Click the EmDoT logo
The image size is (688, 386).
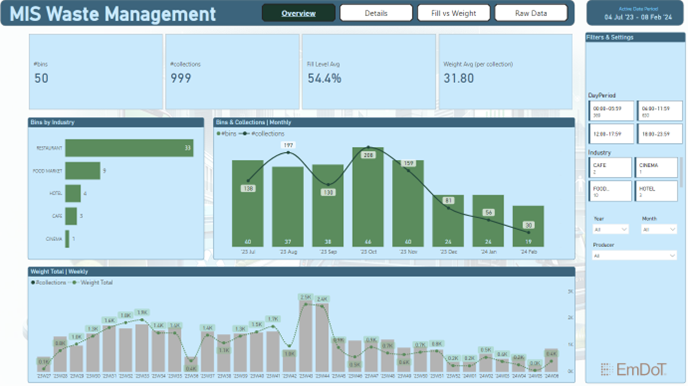(633, 369)
